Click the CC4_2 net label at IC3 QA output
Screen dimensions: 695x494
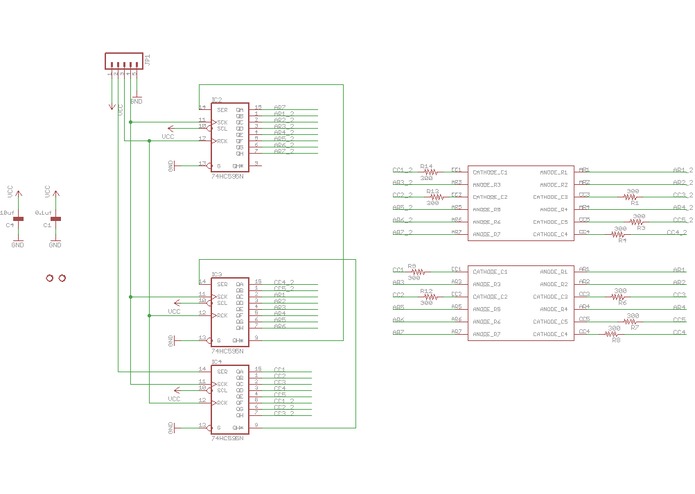point(284,282)
